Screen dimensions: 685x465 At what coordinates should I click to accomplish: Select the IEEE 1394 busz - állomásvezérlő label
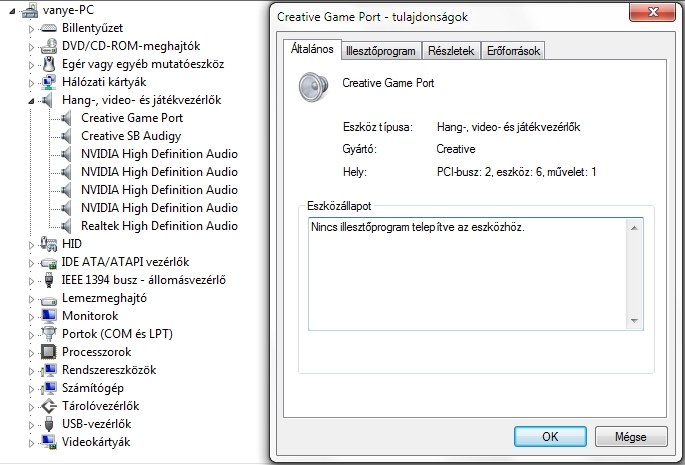[x=143, y=280]
